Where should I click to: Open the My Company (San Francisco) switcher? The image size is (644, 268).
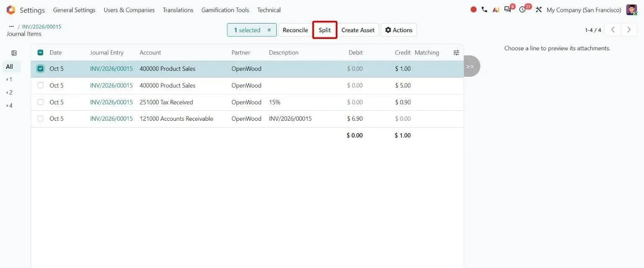coord(584,10)
